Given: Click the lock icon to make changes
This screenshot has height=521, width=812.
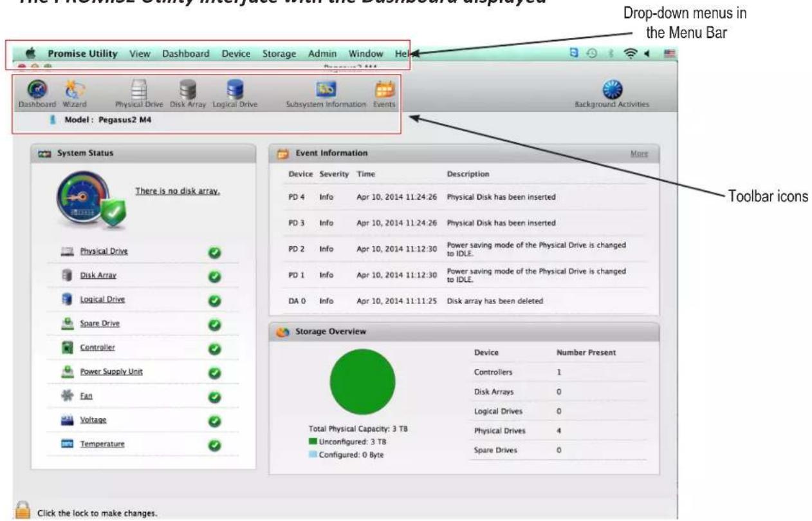Looking at the screenshot, I should click(23, 510).
